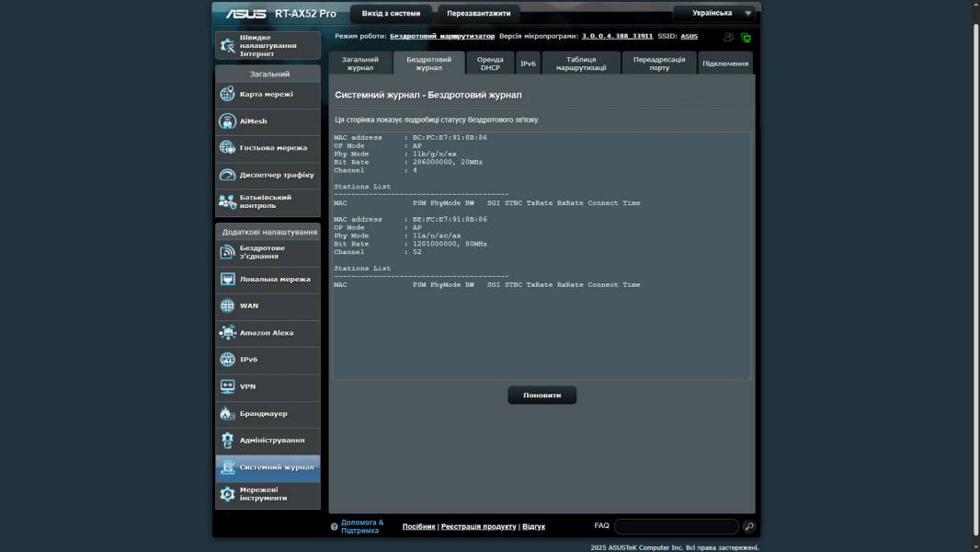The width and height of the screenshot is (980, 552).
Task: Click the FAQ search input field
Action: [x=676, y=526]
